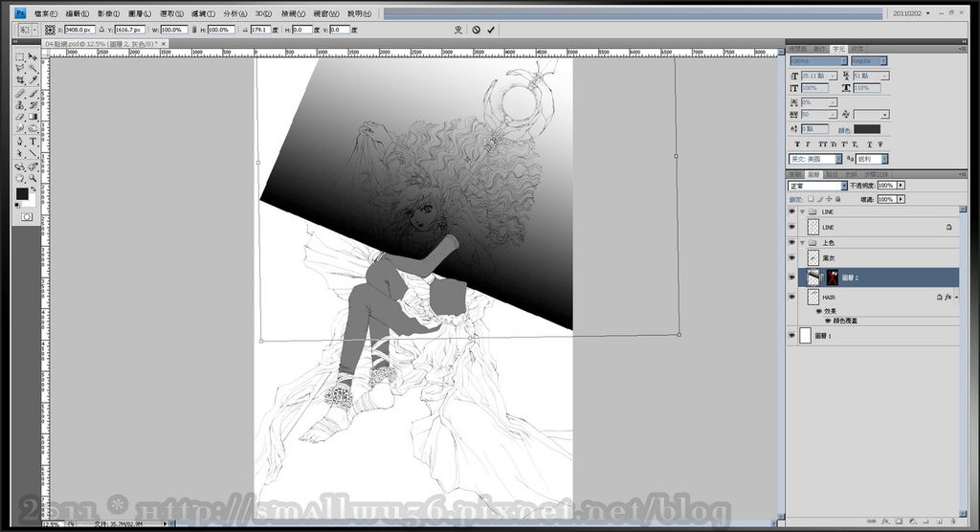Select the Healing Brush tool
The width and height of the screenshot is (980, 532).
(20, 93)
